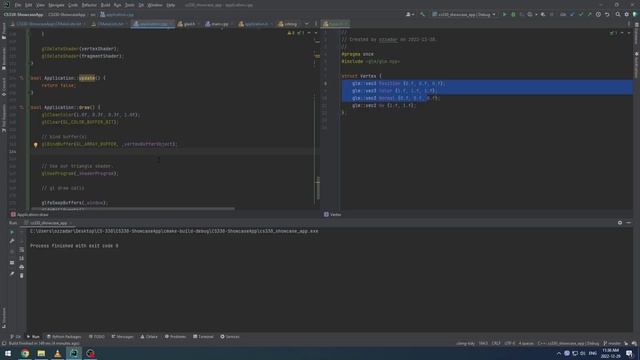This screenshot has height=360, width=640.
Task: Click the rollback undo arrow in the VCS toolbar
Action: pyautogui.click(x=607, y=14)
